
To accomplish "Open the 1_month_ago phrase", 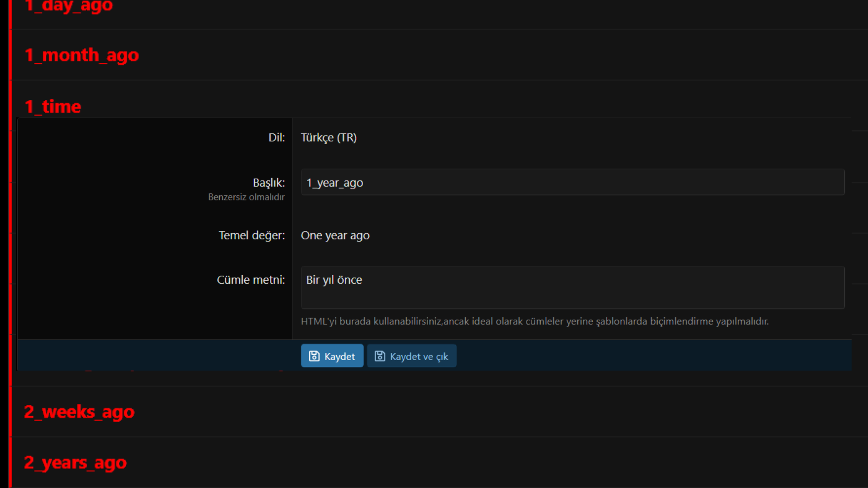I will point(82,55).
